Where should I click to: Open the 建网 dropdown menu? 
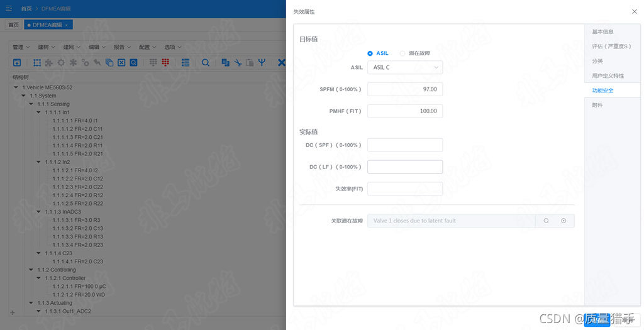click(x=72, y=47)
